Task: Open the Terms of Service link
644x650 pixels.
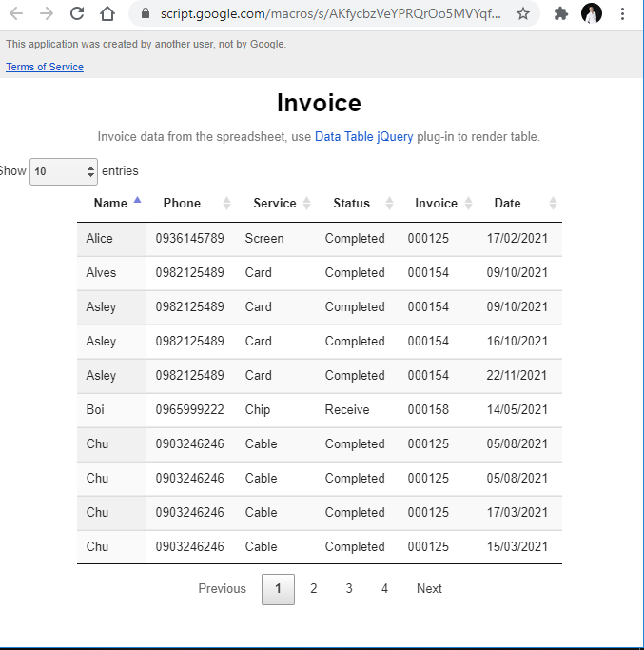Action: point(45,67)
